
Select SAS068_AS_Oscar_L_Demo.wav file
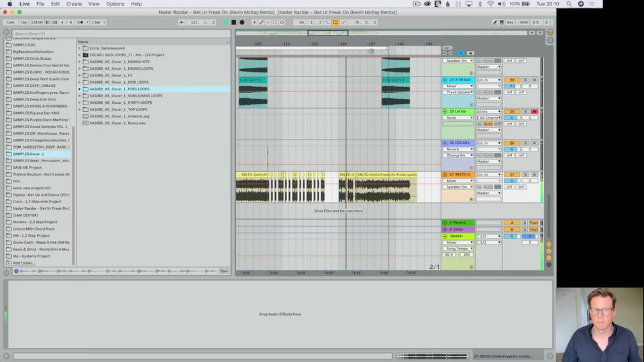117,123
